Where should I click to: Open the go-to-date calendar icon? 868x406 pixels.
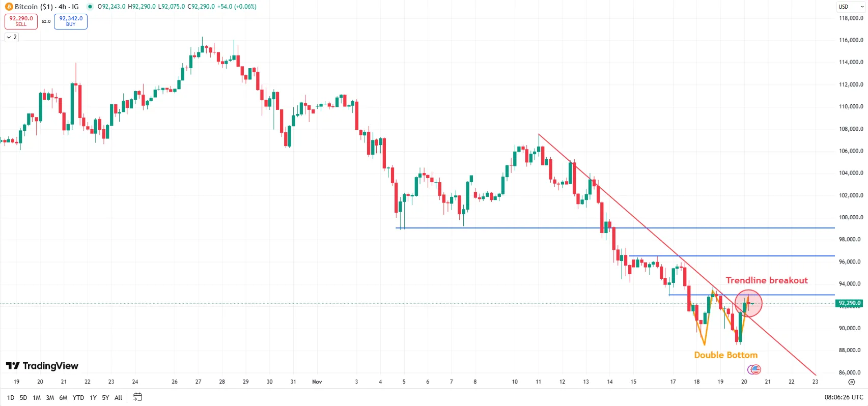click(x=136, y=397)
